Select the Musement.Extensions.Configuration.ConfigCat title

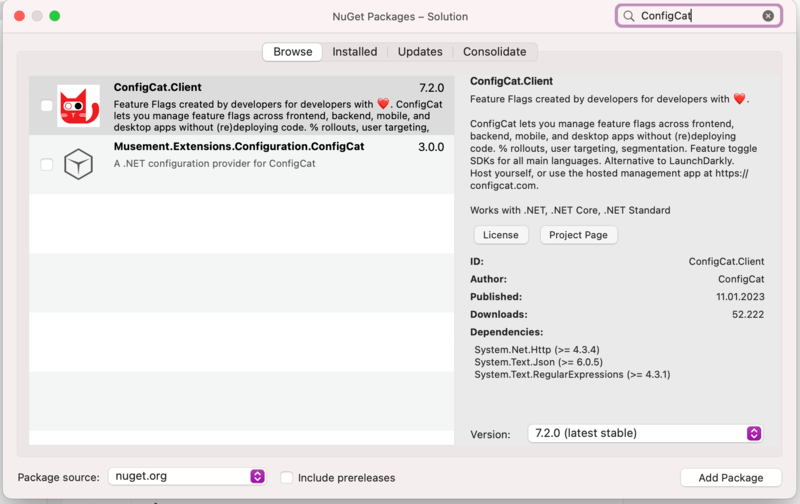239,146
